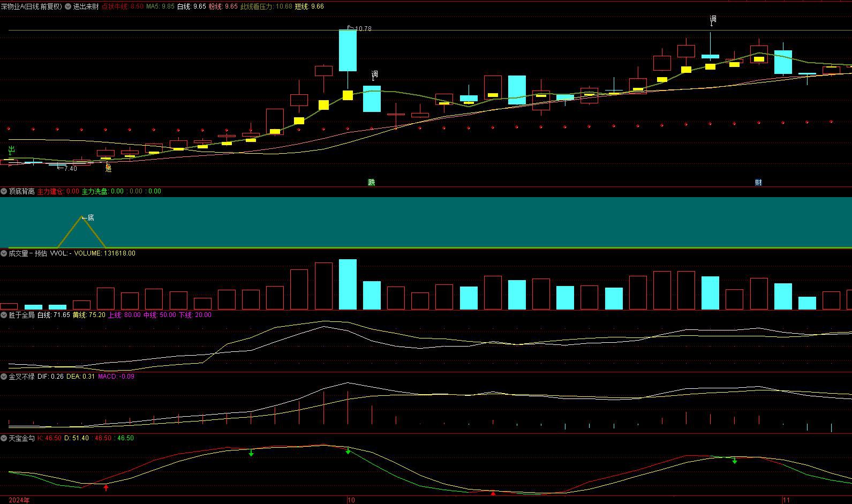852x504 pixels.
Task: Click the 顶底背离 indicator name
Action: click(21, 191)
